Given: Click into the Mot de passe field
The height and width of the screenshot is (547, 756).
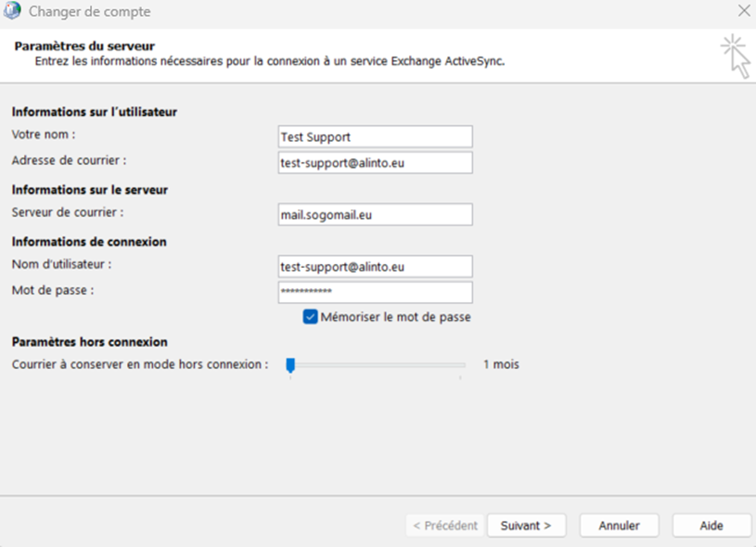Looking at the screenshot, I should [375, 293].
